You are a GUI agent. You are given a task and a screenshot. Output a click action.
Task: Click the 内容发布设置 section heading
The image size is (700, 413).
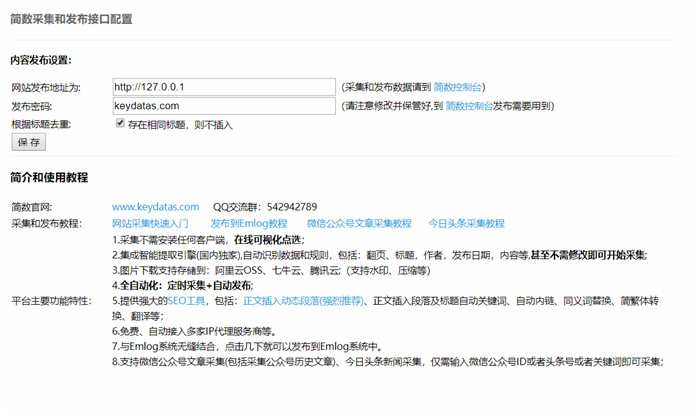pyautogui.click(x=47, y=60)
